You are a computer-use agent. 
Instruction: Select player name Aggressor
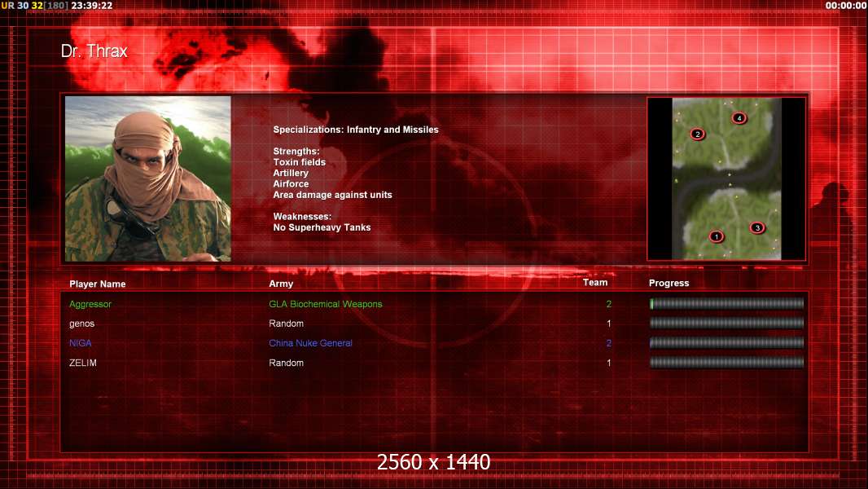coord(90,304)
